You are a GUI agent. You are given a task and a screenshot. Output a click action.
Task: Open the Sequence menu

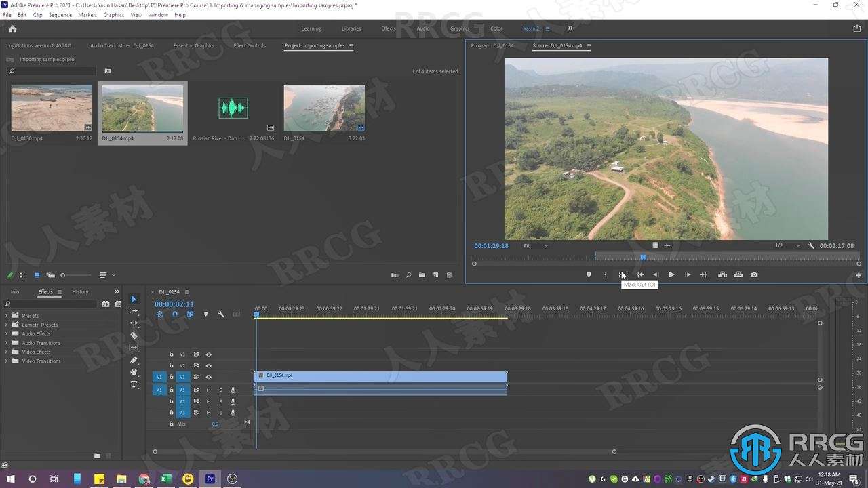[x=60, y=14]
